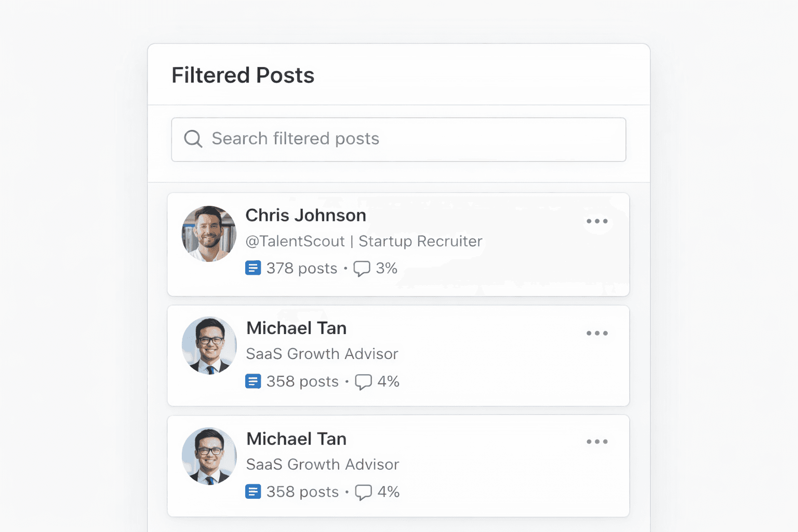Click the bottom card's Michael Tan avatar
This screenshot has height=532, width=798.
pyautogui.click(x=209, y=456)
